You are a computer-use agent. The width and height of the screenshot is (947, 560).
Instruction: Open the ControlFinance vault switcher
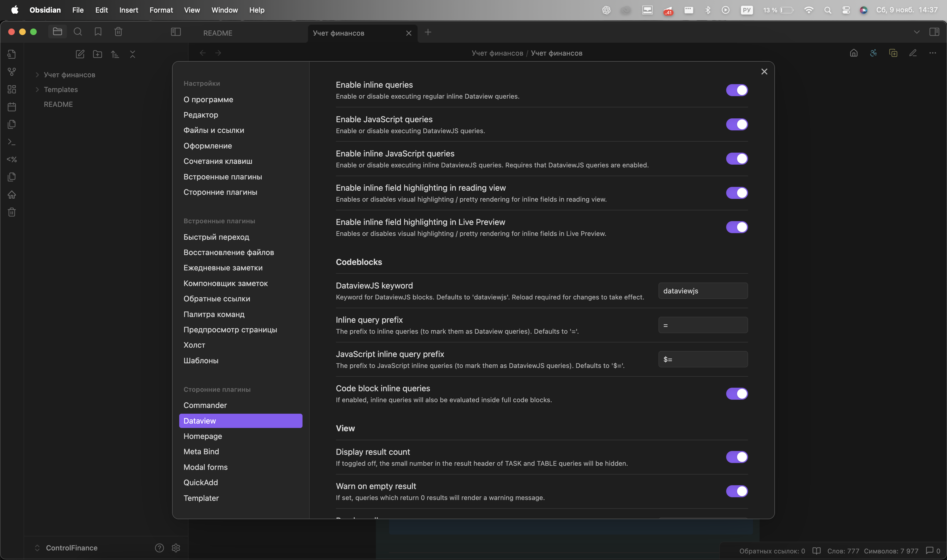71,548
